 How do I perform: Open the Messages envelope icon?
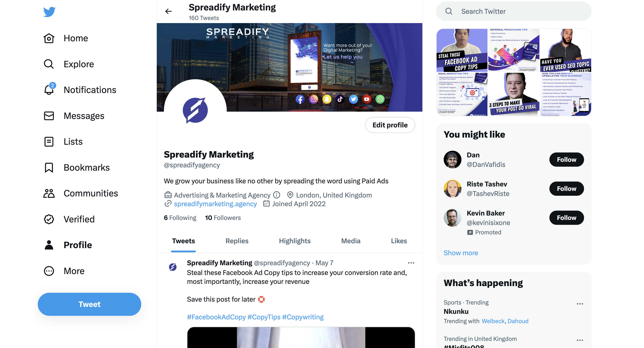point(49,116)
